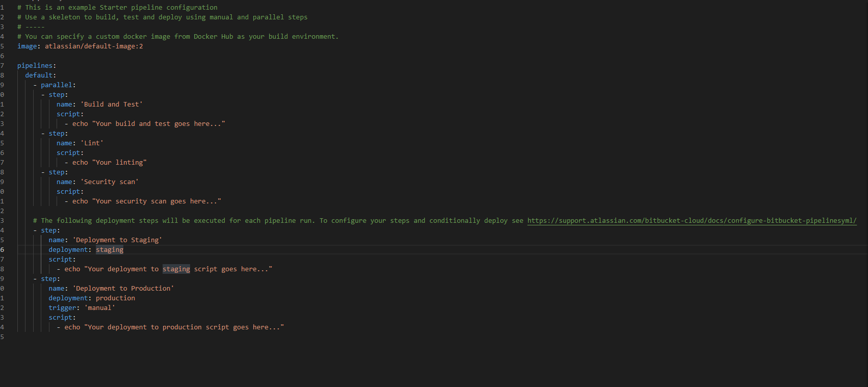Click the '# -----' comment line
Screen dimensions: 868x387
(x=31, y=27)
